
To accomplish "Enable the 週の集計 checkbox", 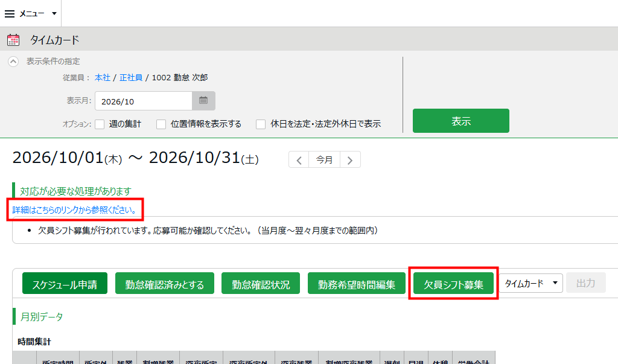I will point(100,124).
